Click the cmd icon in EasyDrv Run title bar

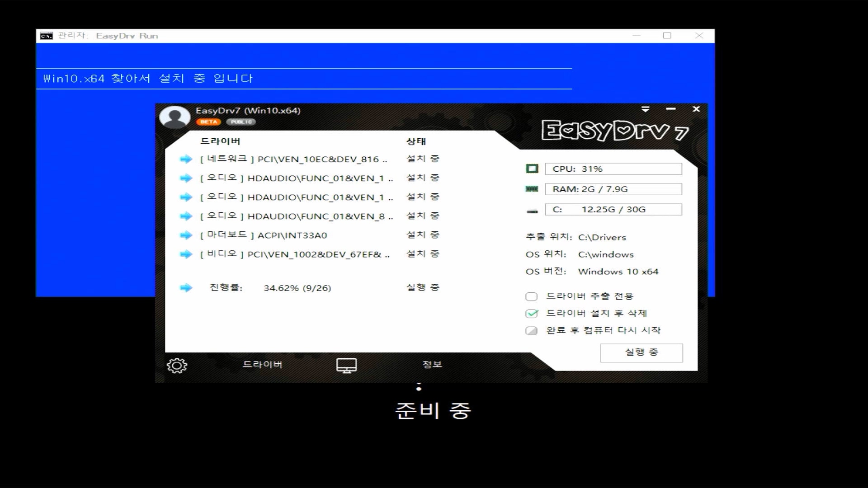[x=46, y=36]
